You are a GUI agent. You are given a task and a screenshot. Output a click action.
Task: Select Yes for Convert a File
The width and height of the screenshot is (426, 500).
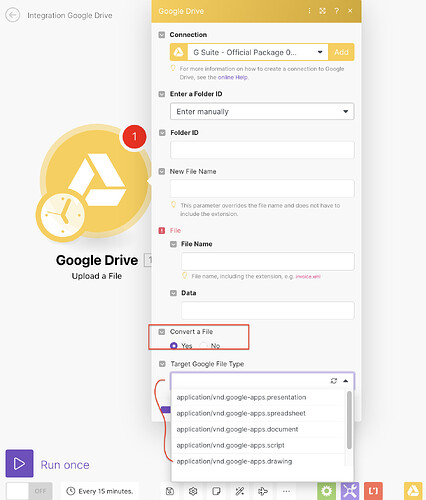tap(174, 346)
